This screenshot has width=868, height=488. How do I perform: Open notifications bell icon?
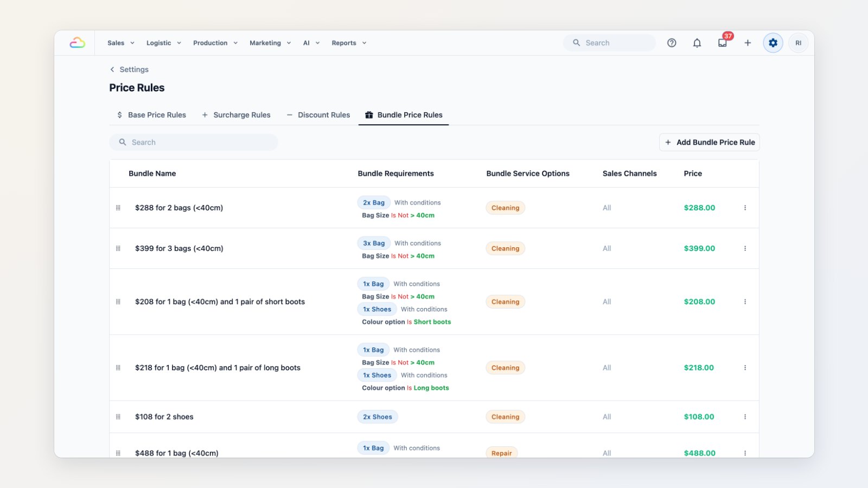pos(697,43)
